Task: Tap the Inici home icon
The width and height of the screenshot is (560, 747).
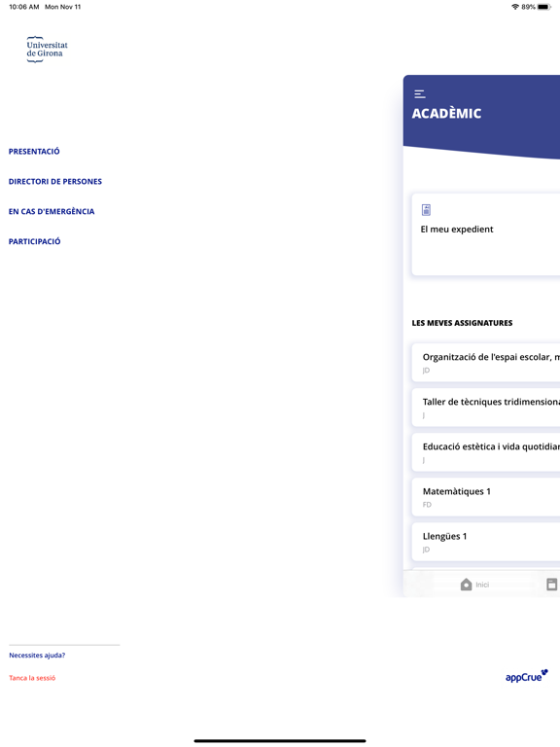Action: click(x=467, y=584)
